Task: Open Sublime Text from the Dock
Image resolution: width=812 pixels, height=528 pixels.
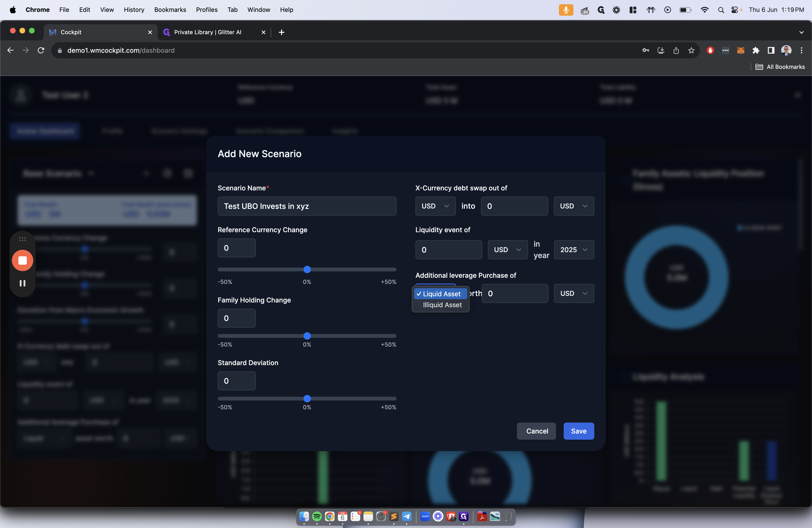Action: tap(394, 516)
